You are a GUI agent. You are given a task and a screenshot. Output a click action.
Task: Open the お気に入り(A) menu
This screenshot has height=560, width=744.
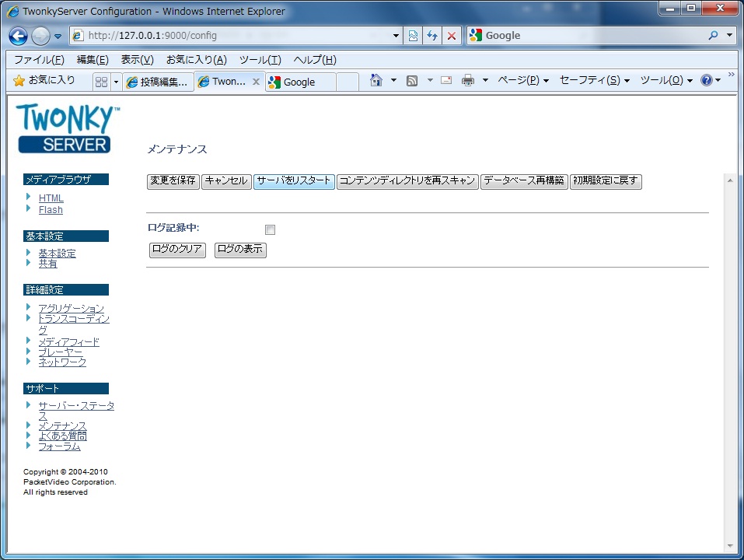coord(197,60)
